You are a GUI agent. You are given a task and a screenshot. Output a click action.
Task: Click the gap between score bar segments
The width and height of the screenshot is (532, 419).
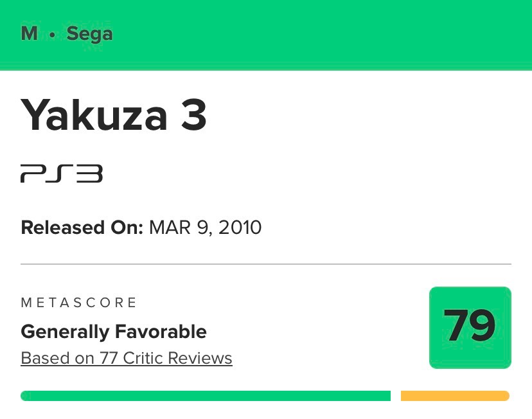[x=396, y=396]
